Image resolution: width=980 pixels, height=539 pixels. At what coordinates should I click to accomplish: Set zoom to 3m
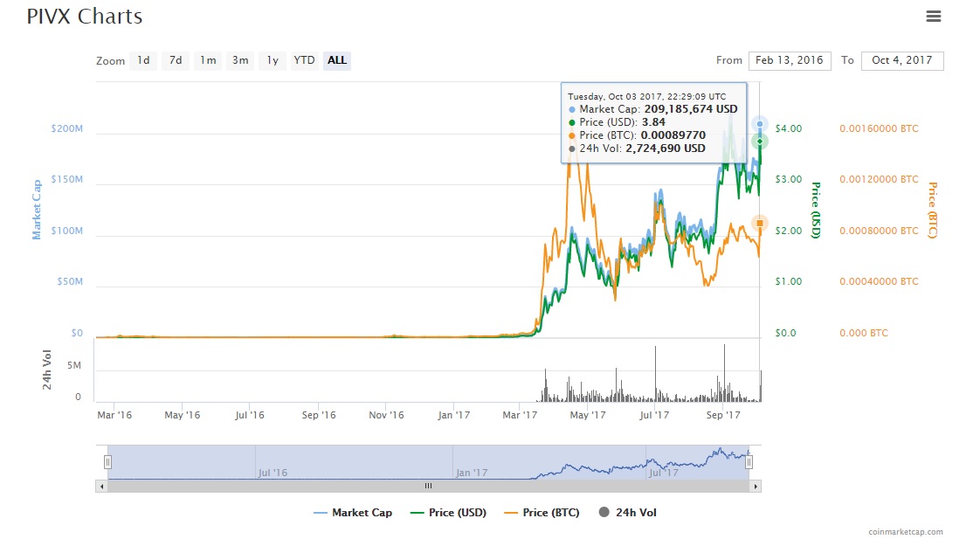tap(240, 60)
